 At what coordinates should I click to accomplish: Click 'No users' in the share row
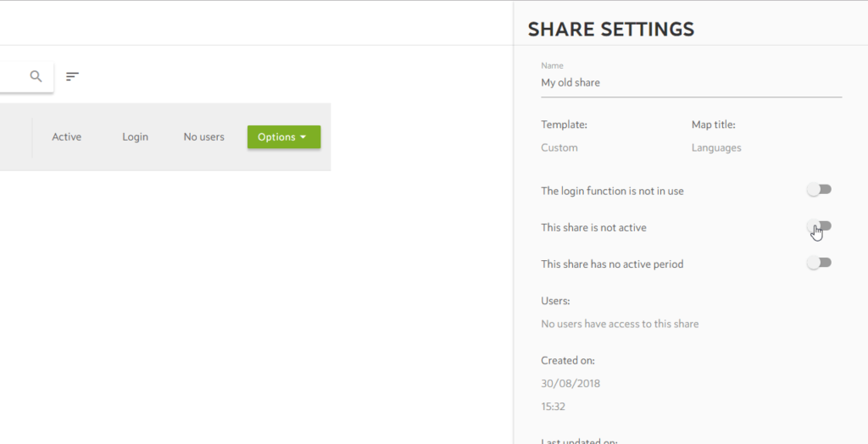203,136
